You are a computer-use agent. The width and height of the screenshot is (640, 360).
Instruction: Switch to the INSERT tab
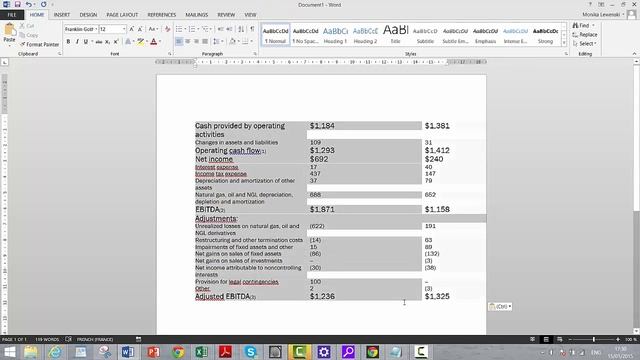coord(62,15)
